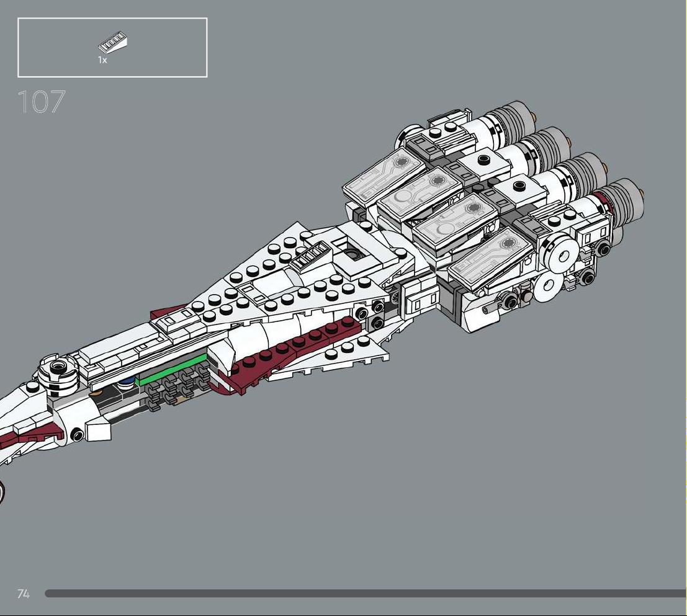
Task: Click the green plate on the ship
Action: [x=172, y=370]
